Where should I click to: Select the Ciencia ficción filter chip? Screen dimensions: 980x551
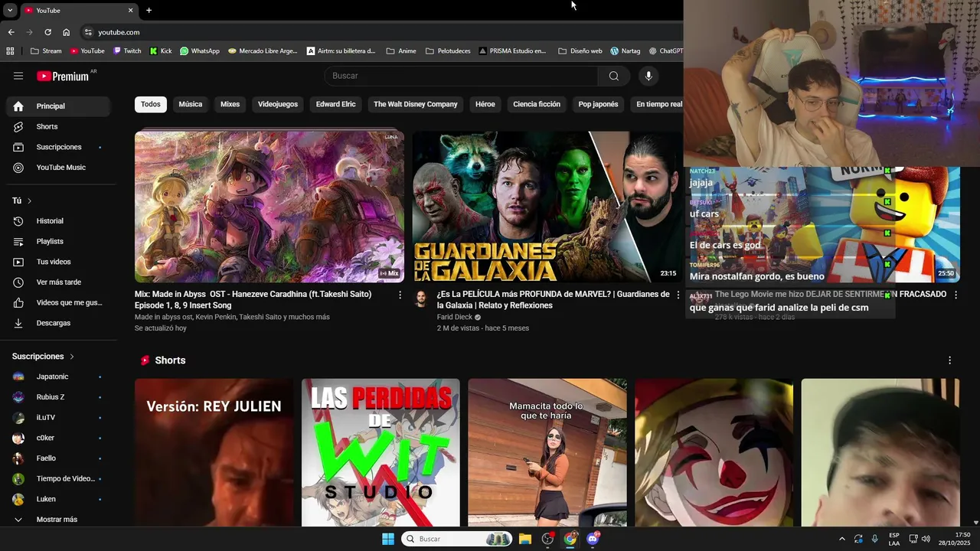537,104
